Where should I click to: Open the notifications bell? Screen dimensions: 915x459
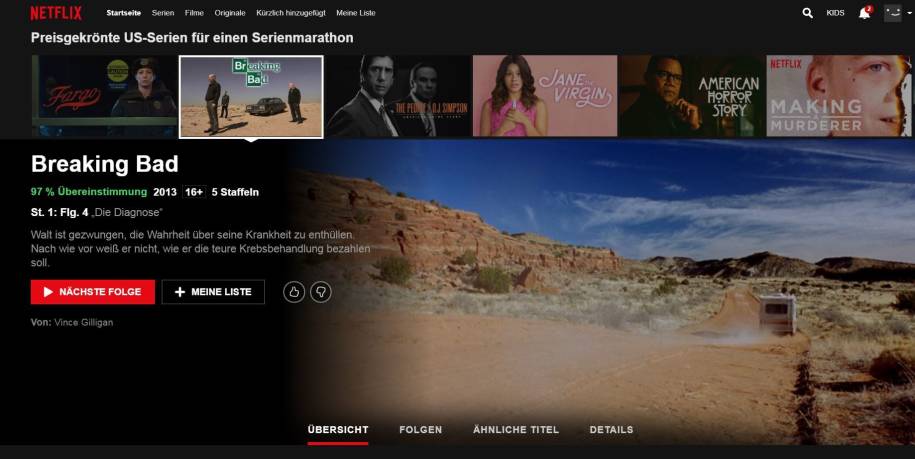pos(864,13)
